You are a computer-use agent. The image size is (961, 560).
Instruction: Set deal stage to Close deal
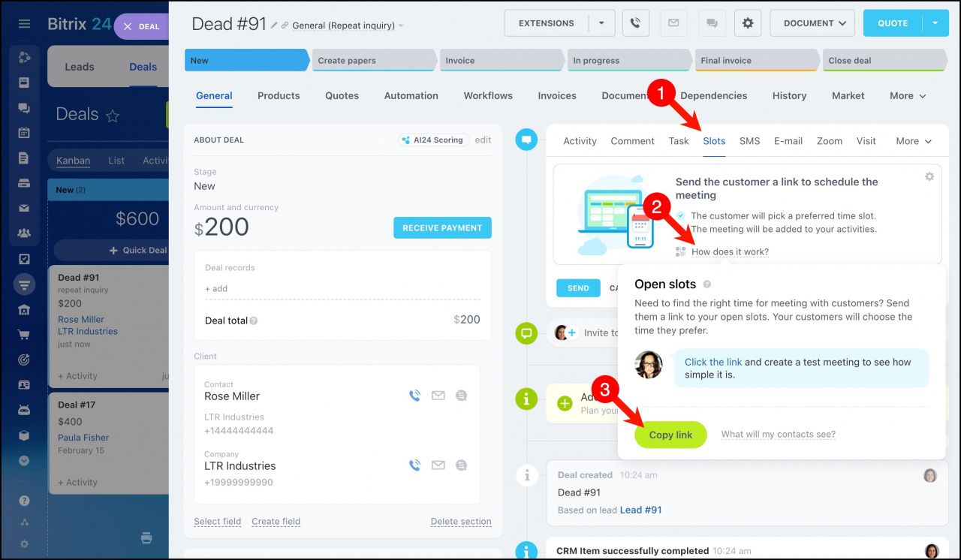click(884, 61)
